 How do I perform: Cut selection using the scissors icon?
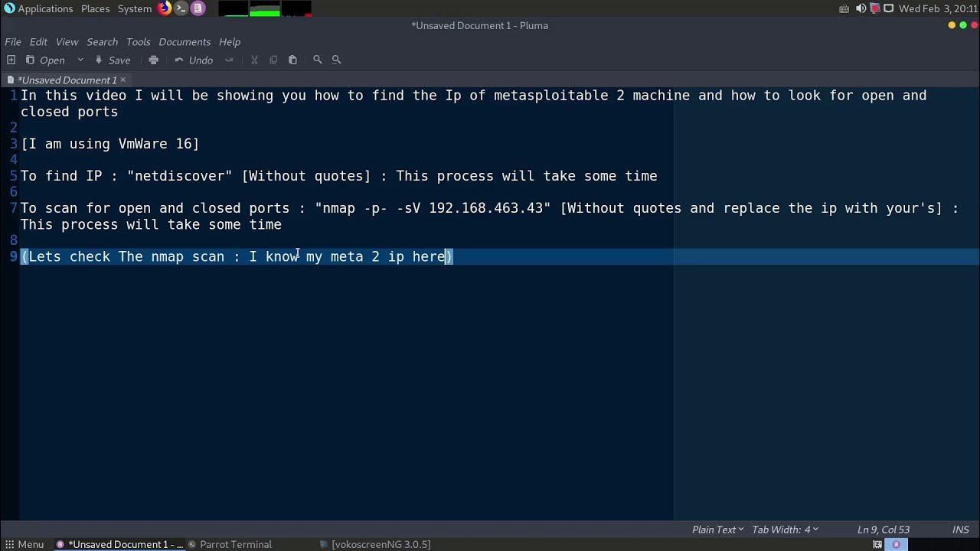click(x=254, y=60)
